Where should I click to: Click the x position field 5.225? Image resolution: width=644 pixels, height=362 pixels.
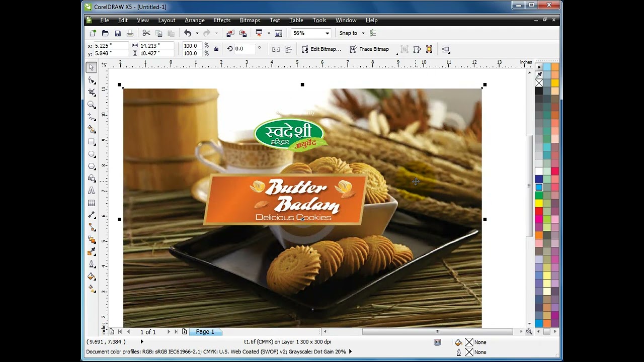pos(111,45)
